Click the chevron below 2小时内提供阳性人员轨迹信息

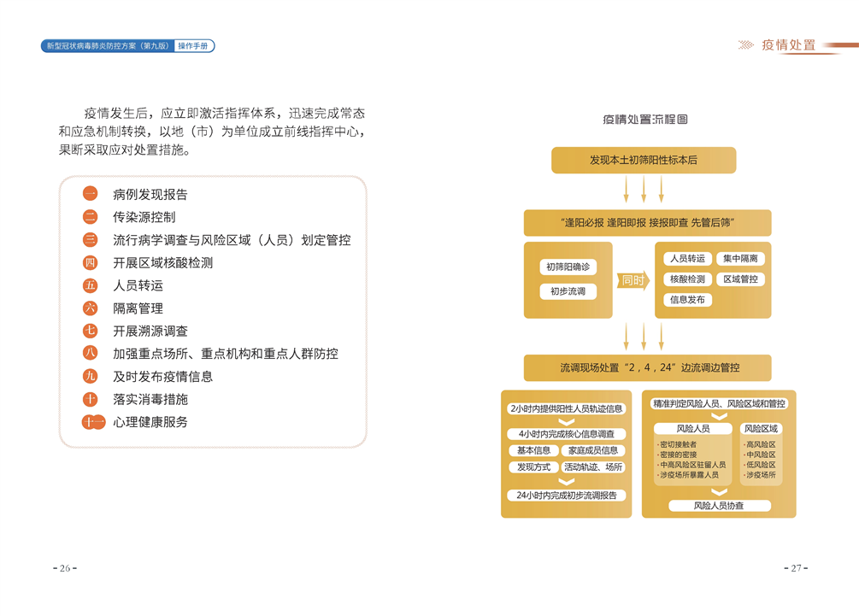tap(566, 422)
